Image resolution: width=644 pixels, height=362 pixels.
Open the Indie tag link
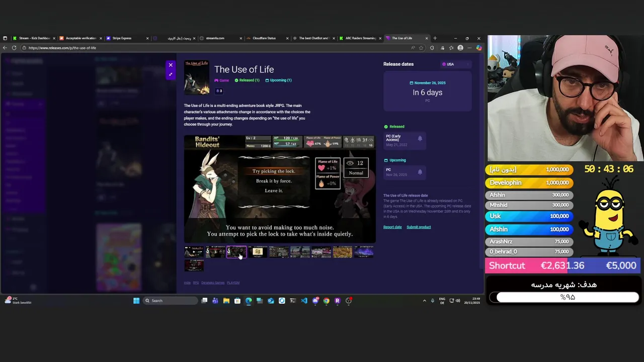[x=187, y=283]
